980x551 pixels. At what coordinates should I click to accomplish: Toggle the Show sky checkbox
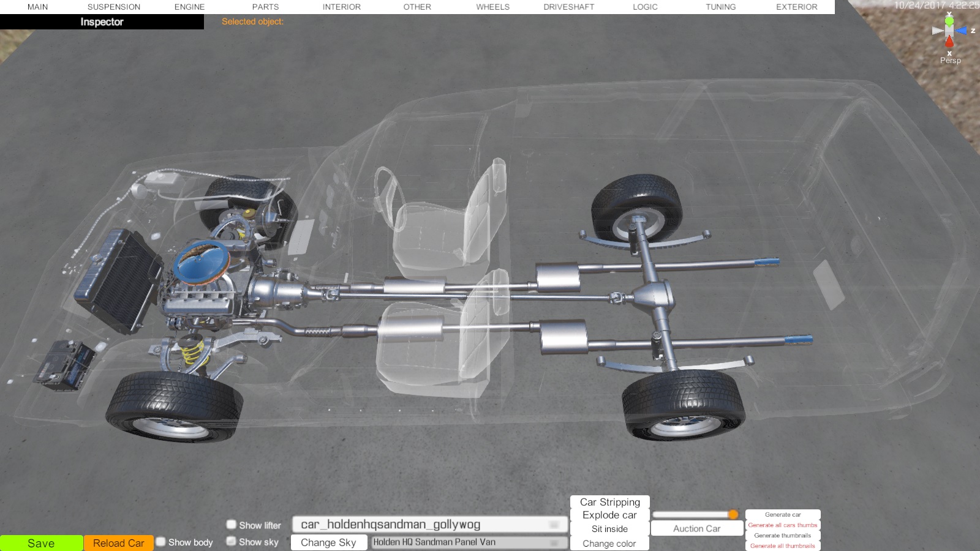232,541
